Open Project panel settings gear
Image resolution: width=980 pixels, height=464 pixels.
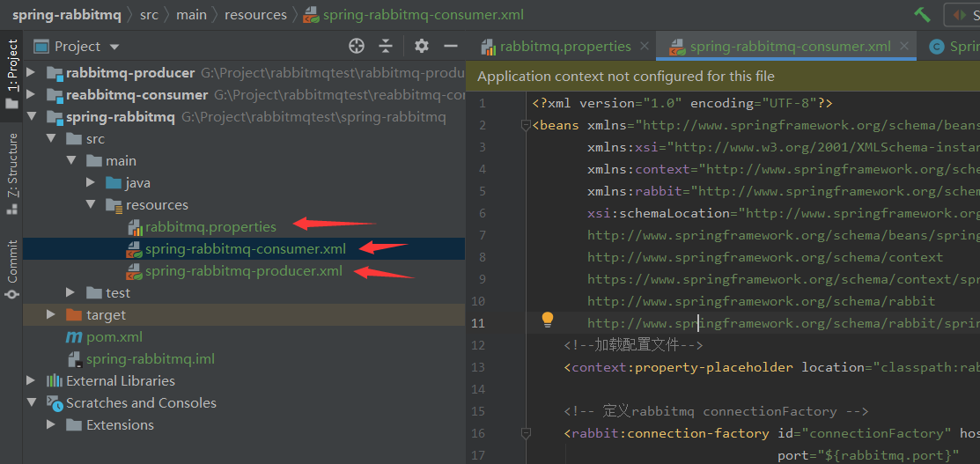pos(422,47)
